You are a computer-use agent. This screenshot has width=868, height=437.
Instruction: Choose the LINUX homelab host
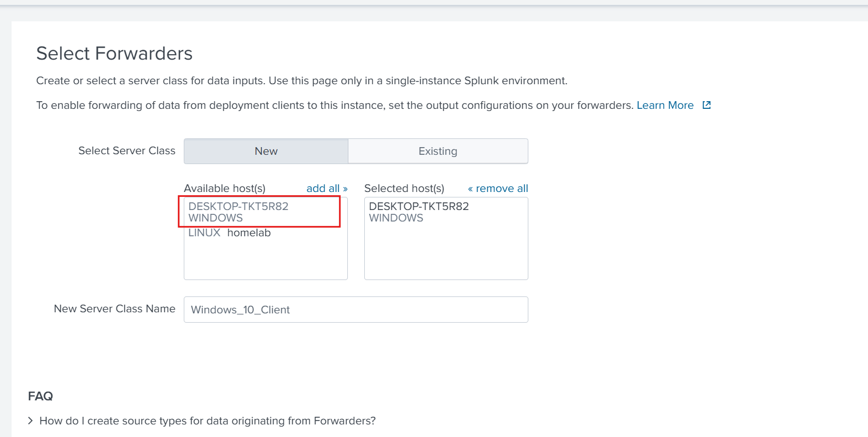[230, 233]
